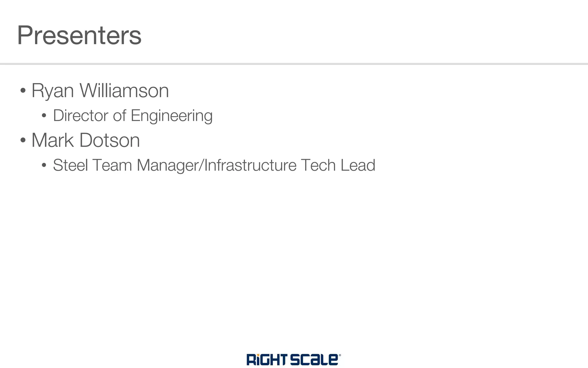Click the horizontal divider under the title
Viewport: 588px width, 368px height.
(294, 64)
